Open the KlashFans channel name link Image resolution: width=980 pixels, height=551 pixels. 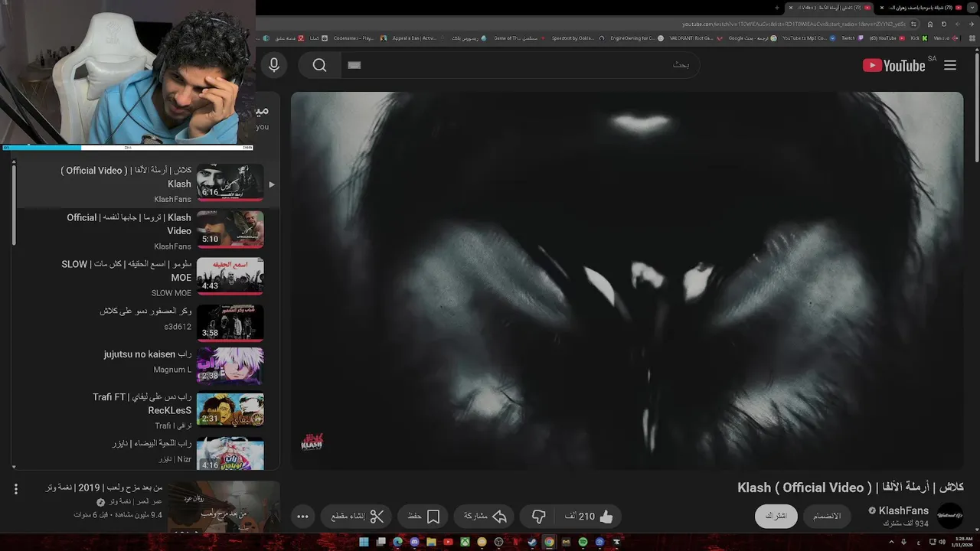[903, 510]
